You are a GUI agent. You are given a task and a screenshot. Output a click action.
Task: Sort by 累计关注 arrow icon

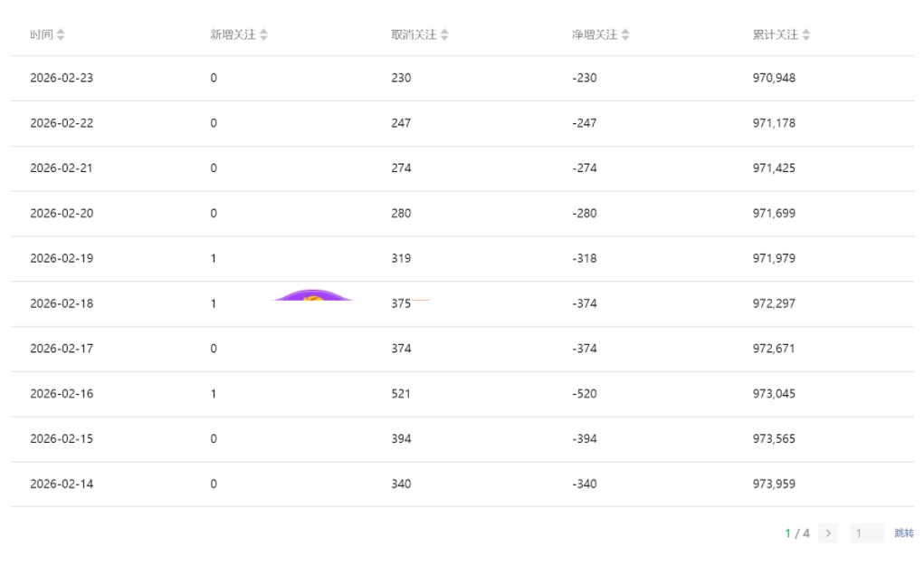pyautogui.click(x=806, y=34)
